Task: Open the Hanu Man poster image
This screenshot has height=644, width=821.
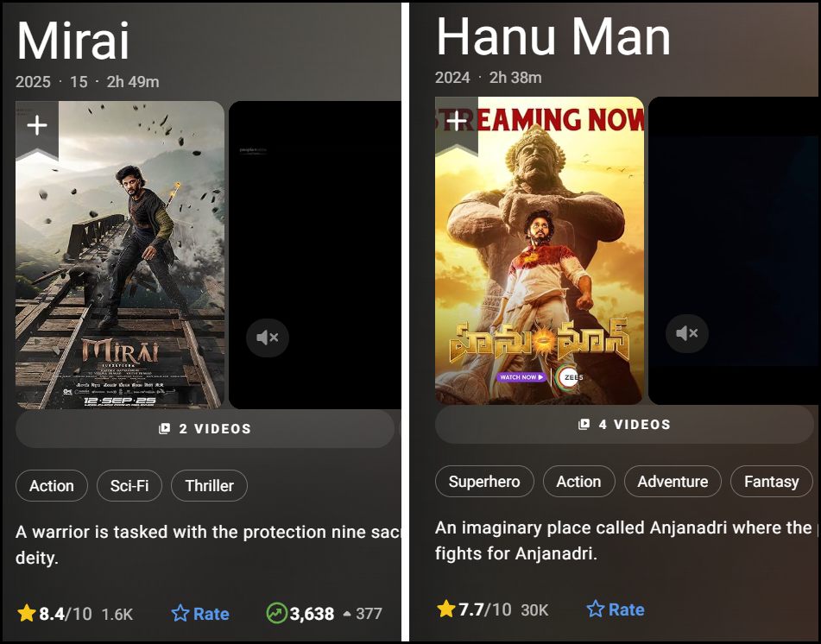Action: click(x=540, y=251)
